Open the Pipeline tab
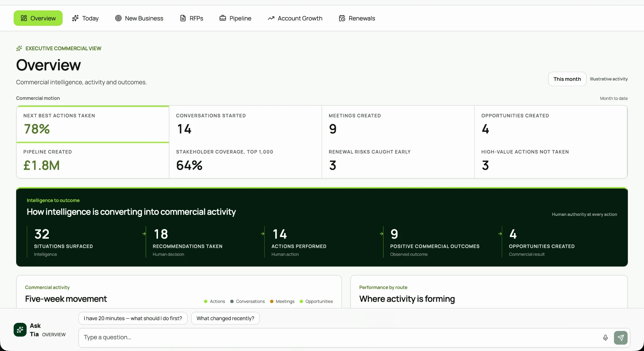The height and width of the screenshot is (351, 644). [x=235, y=18]
